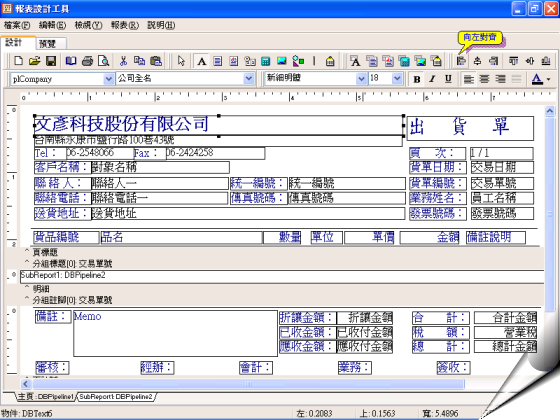
Task: Open the 說明(H) menu
Action: pos(161,25)
